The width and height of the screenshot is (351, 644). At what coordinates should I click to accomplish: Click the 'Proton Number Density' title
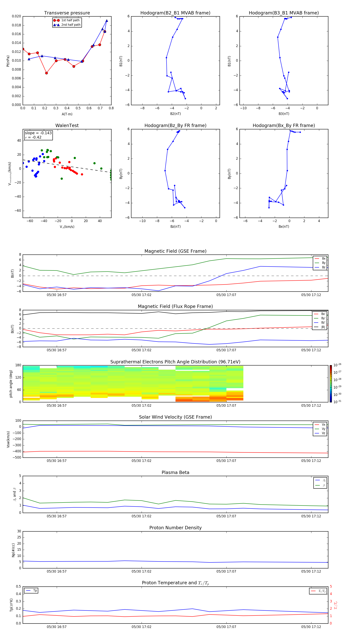coord(175,528)
